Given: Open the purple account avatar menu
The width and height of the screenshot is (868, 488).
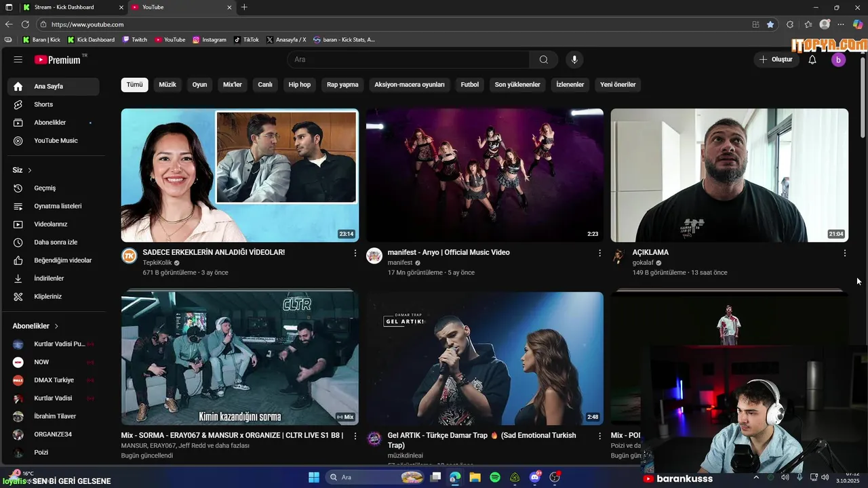Looking at the screenshot, I should pyautogui.click(x=838, y=60).
